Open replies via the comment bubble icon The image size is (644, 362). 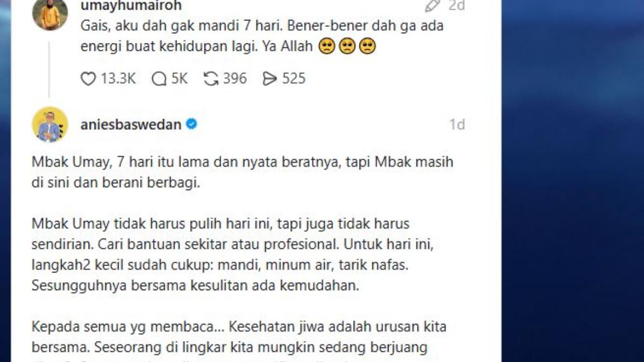[x=159, y=79]
